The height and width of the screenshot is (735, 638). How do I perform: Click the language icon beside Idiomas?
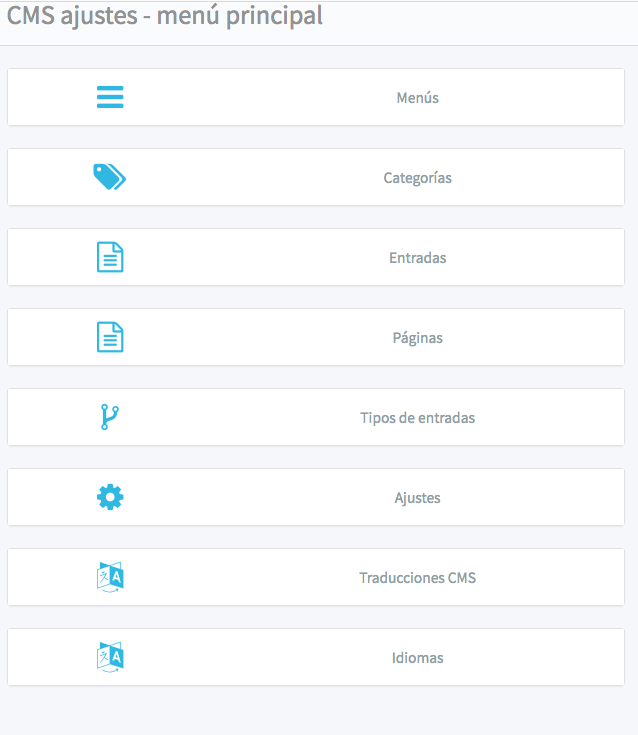[110, 657]
